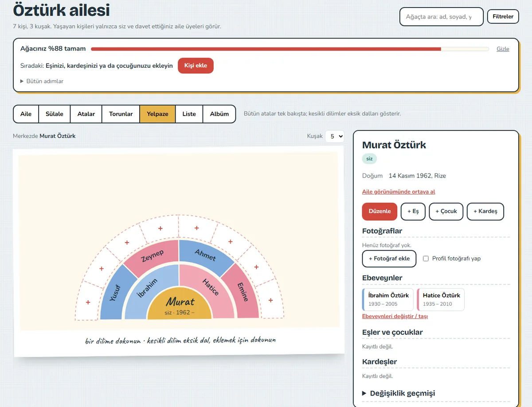532x407 pixels.
Task: Expand 'Bütün adımlar' steps list
Action: coord(42,81)
